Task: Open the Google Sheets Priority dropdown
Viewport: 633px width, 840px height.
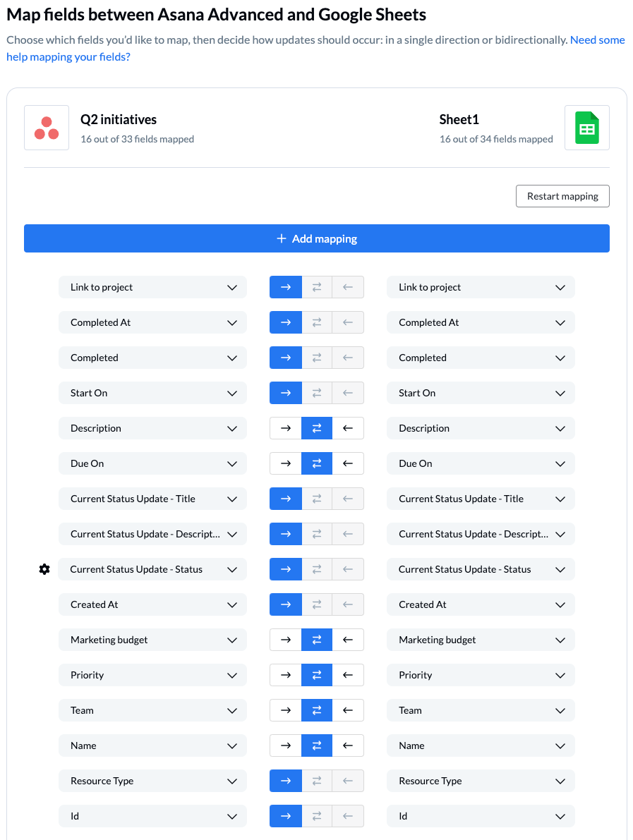Action: (x=481, y=675)
